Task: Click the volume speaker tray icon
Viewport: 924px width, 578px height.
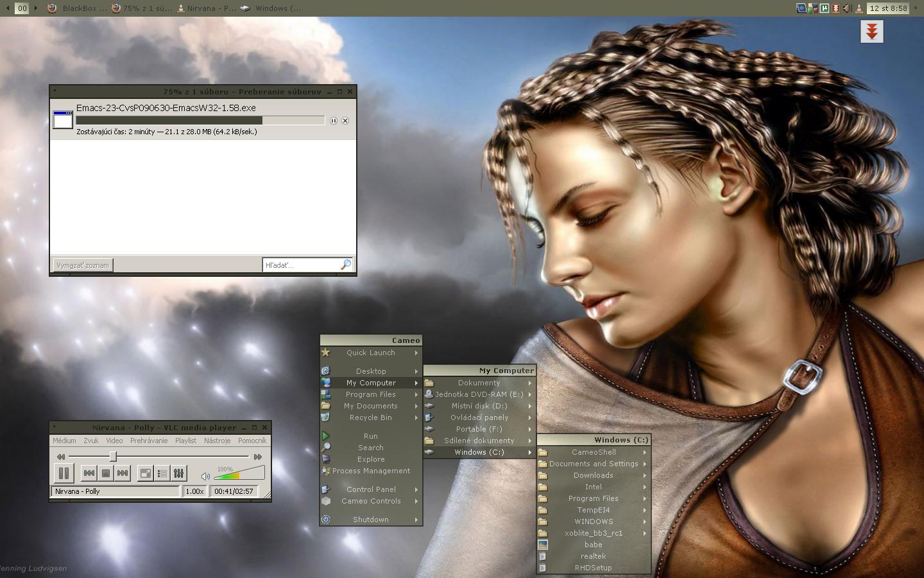Action: tap(847, 8)
